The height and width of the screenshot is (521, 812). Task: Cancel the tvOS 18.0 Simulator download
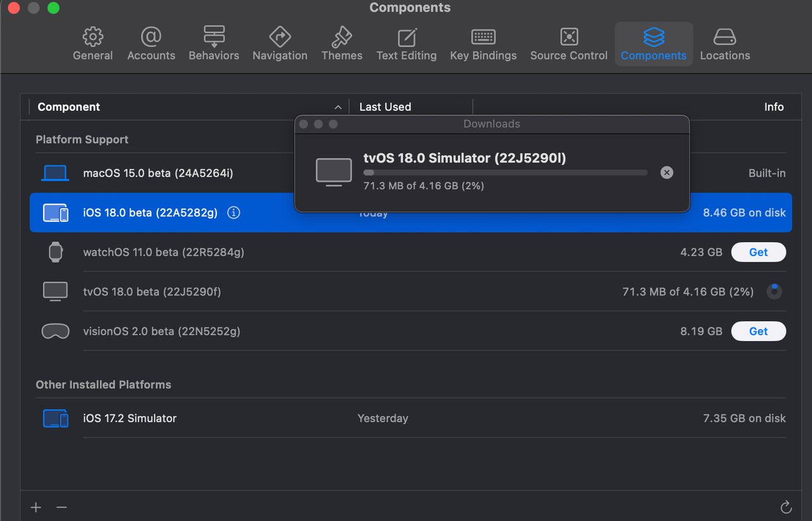pos(666,172)
